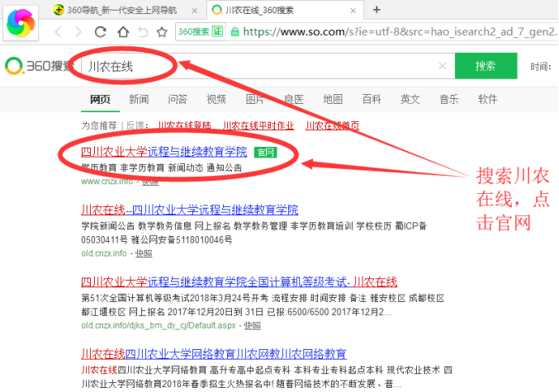Open the 图片 search tab
This screenshot has width=559, height=392.
pos(255,99)
